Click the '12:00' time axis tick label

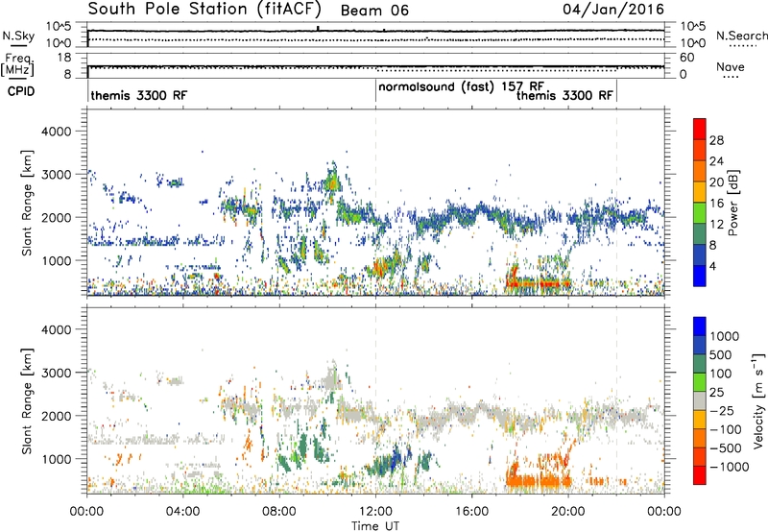[375, 512]
